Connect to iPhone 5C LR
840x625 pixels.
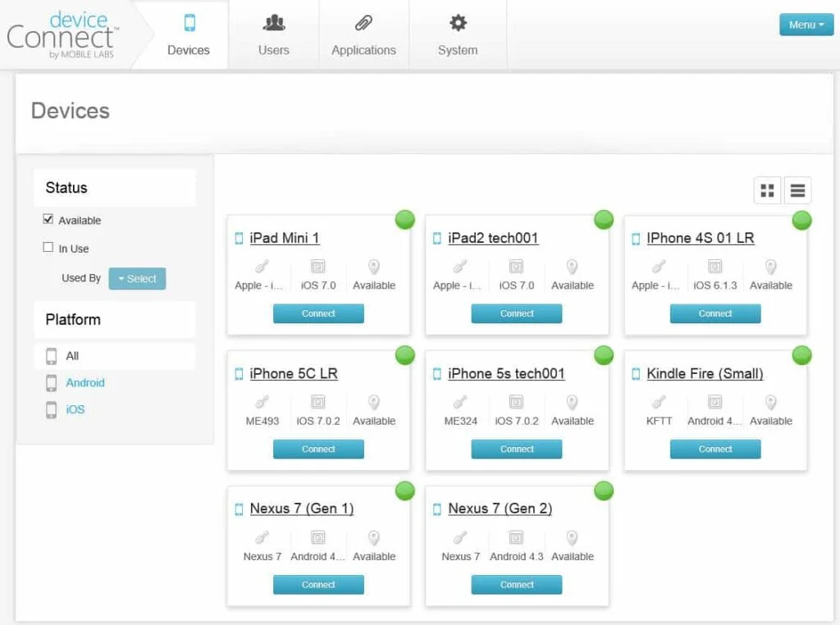318,449
